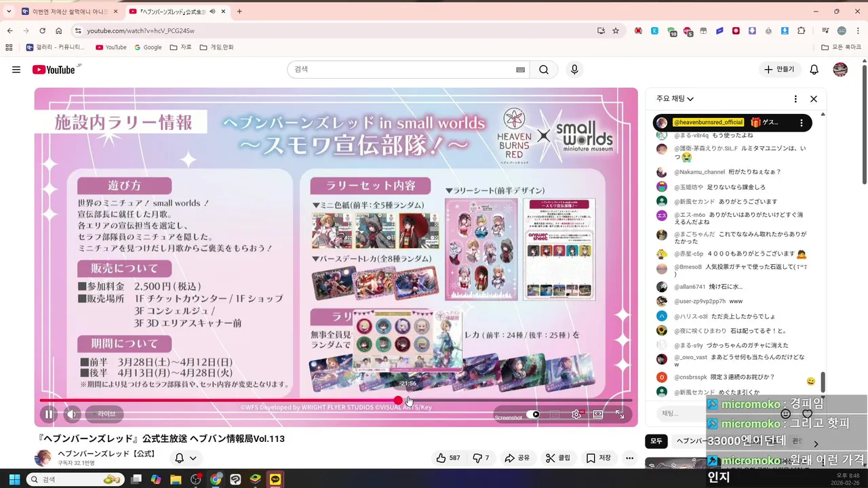The image size is (868, 488).
Task: Expand the 게임,만화 bookmark folder
Action: click(x=216, y=47)
